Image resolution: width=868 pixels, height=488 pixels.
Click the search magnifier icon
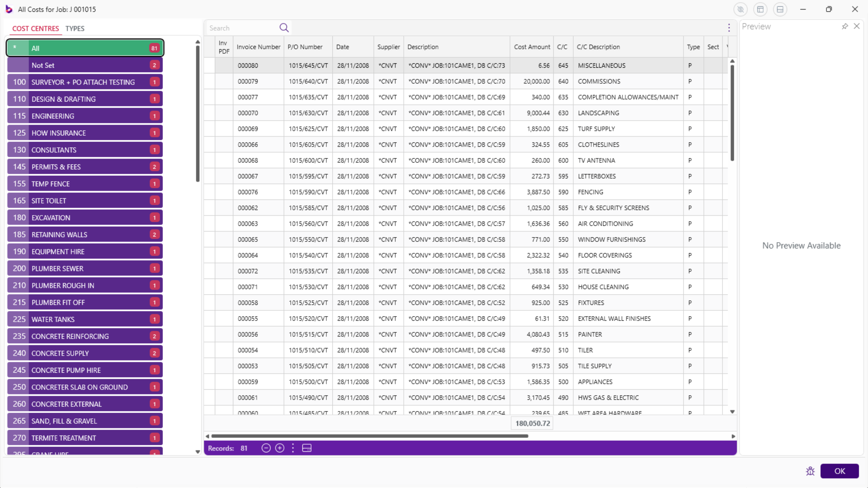(x=284, y=28)
